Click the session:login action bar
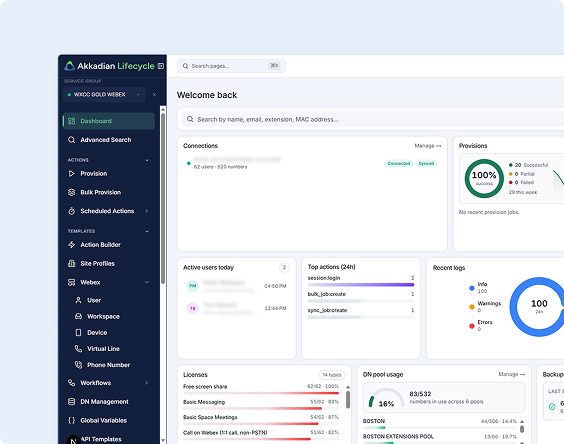This screenshot has width=564, height=444. tap(361, 285)
